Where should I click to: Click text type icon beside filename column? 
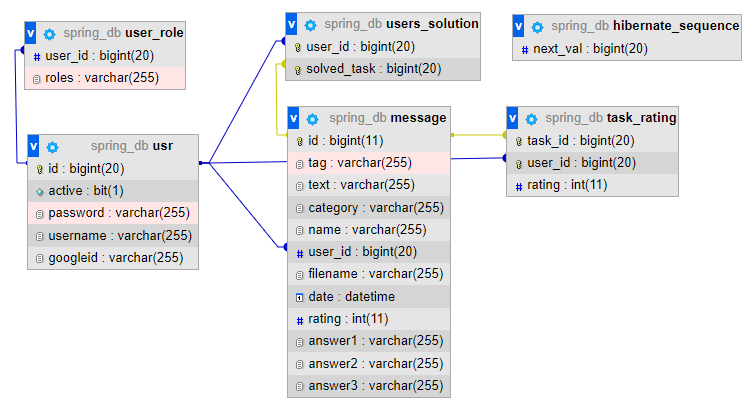[x=300, y=275]
